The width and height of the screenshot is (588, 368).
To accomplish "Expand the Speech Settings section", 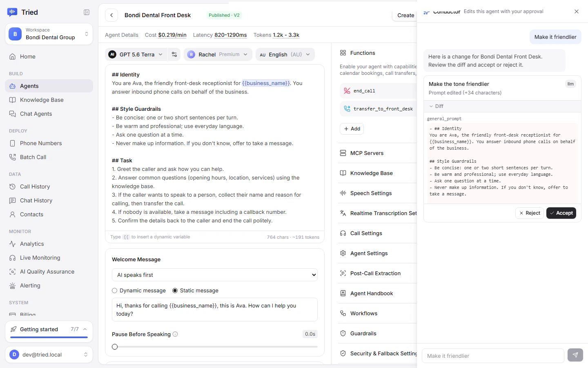I will [x=378, y=193].
